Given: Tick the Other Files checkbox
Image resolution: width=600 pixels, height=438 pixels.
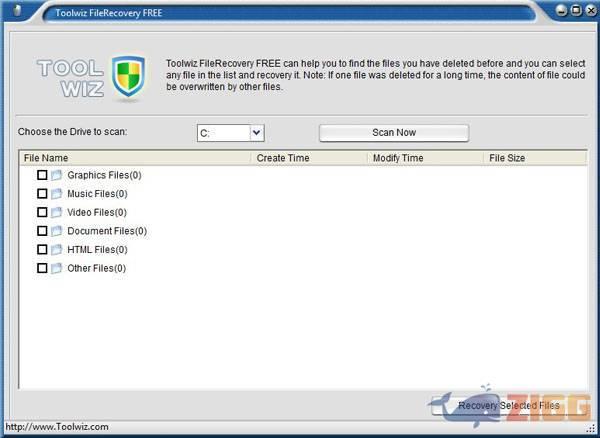Looking at the screenshot, I should 42,268.
